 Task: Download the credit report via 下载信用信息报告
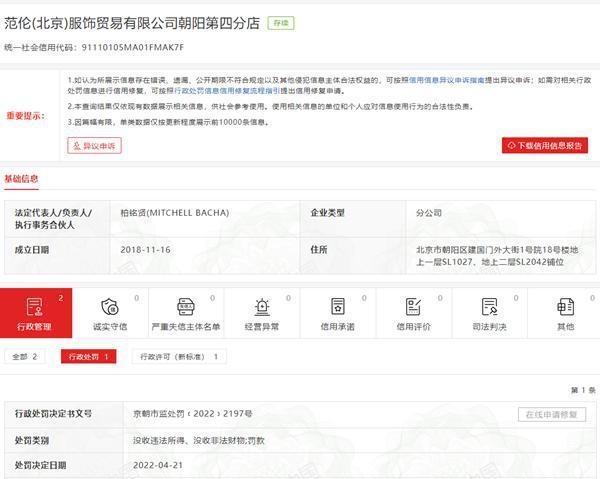(x=545, y=145)
